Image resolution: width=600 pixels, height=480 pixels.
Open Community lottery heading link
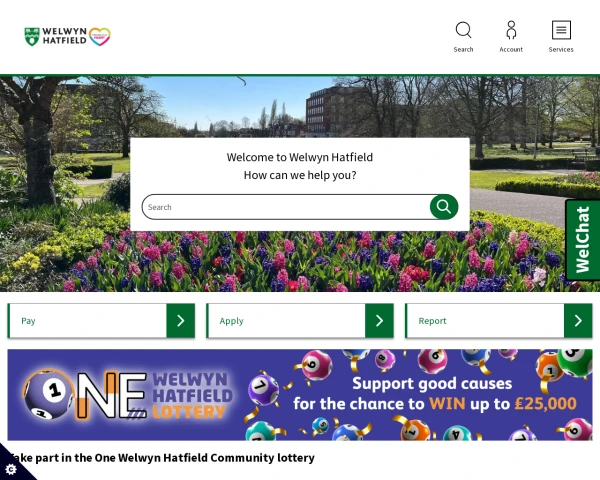pyautogui.click(x=161, y=457)
